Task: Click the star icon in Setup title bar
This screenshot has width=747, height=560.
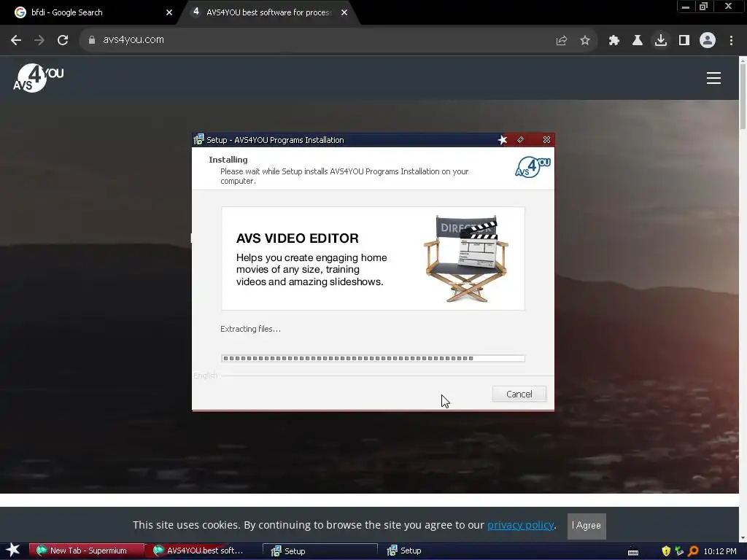Action: 503,139
